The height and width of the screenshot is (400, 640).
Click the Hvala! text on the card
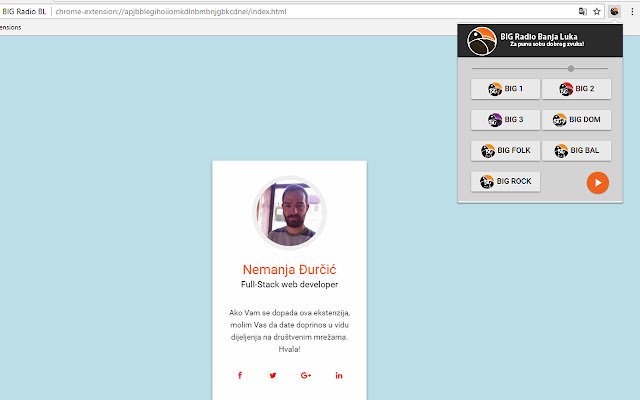289,349
